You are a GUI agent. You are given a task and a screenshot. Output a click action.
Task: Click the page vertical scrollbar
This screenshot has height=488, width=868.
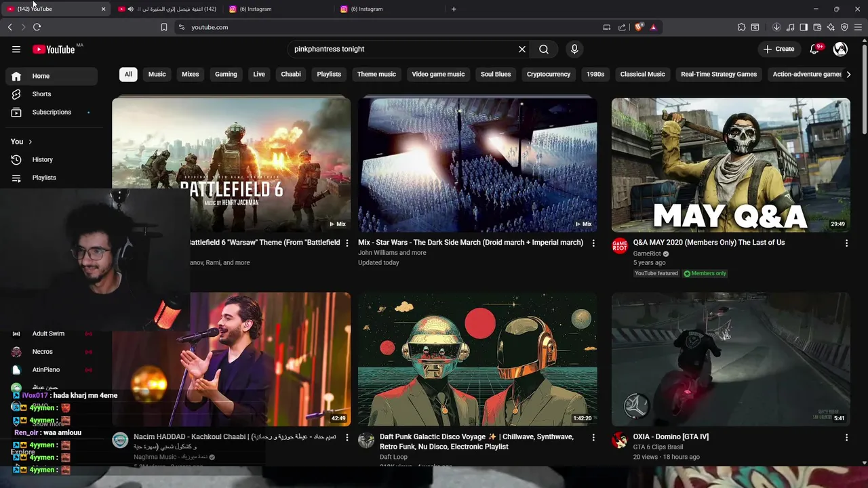(x=864, y=88)
